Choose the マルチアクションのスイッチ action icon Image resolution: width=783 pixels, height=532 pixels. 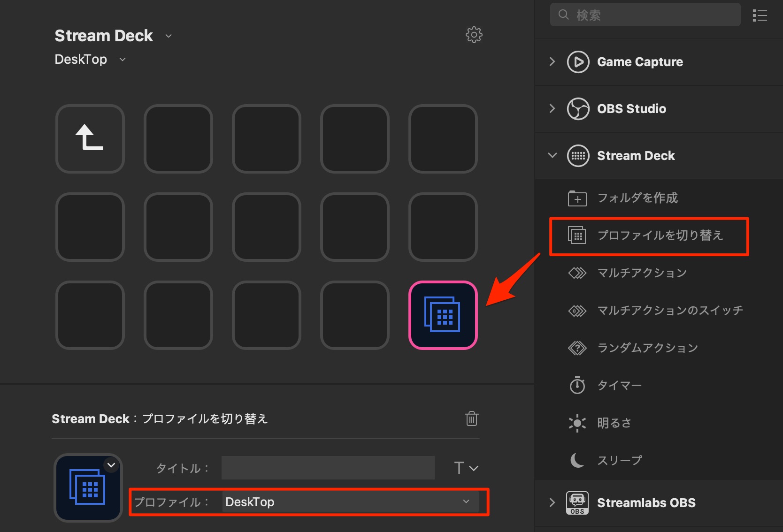(x=577, y=311)
